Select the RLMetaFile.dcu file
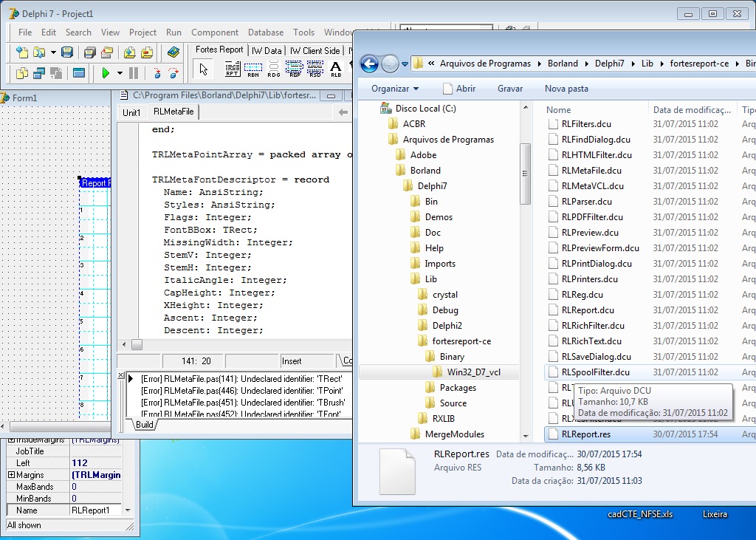 pyautogui.click(x=591, y=171)
